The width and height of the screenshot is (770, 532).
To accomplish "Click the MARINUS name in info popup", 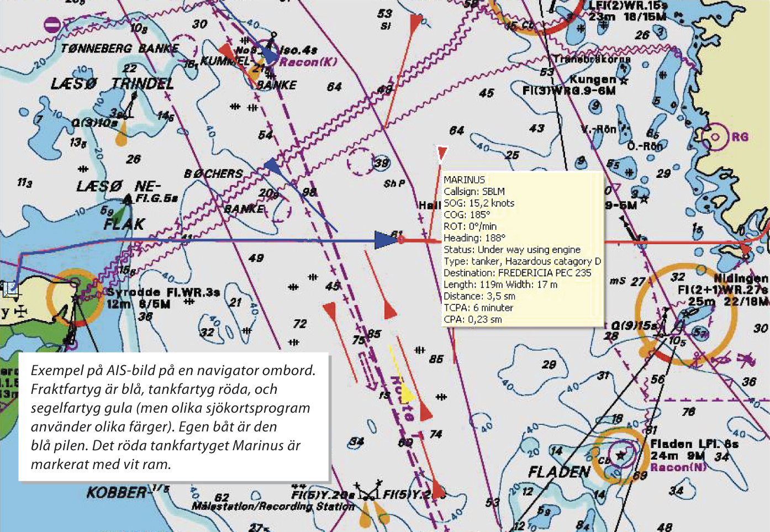I will [464, 180].
